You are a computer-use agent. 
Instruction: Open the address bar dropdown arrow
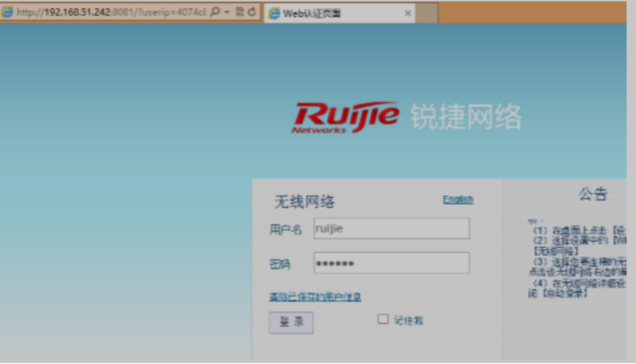227,12
